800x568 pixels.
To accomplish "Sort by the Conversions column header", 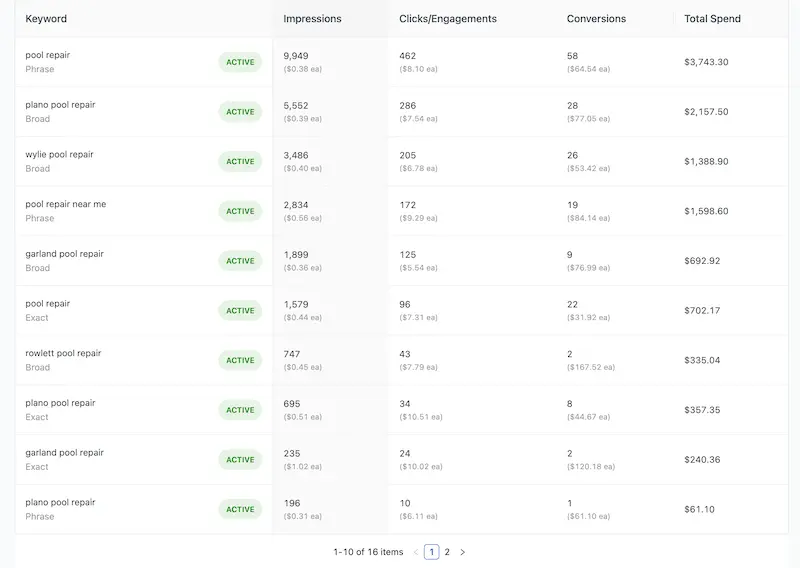I will (x=596, y=19).
